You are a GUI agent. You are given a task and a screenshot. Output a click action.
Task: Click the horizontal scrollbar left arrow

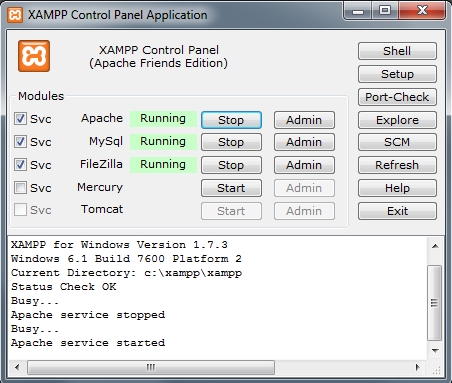pos(17,367)
